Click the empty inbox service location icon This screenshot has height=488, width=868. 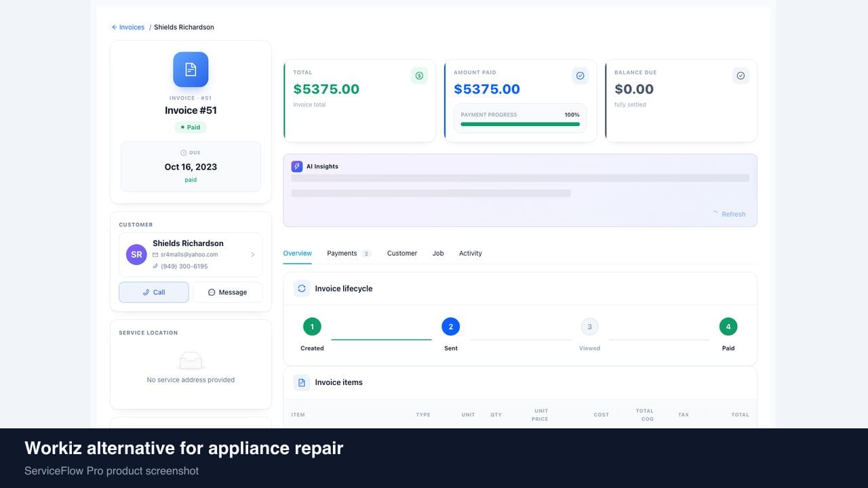[191, 361]
